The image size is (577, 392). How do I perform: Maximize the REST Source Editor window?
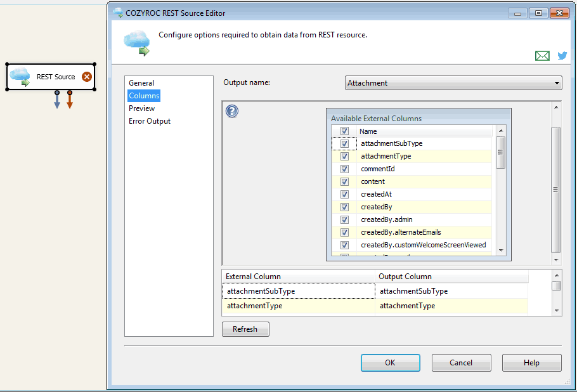pos(538,13)
